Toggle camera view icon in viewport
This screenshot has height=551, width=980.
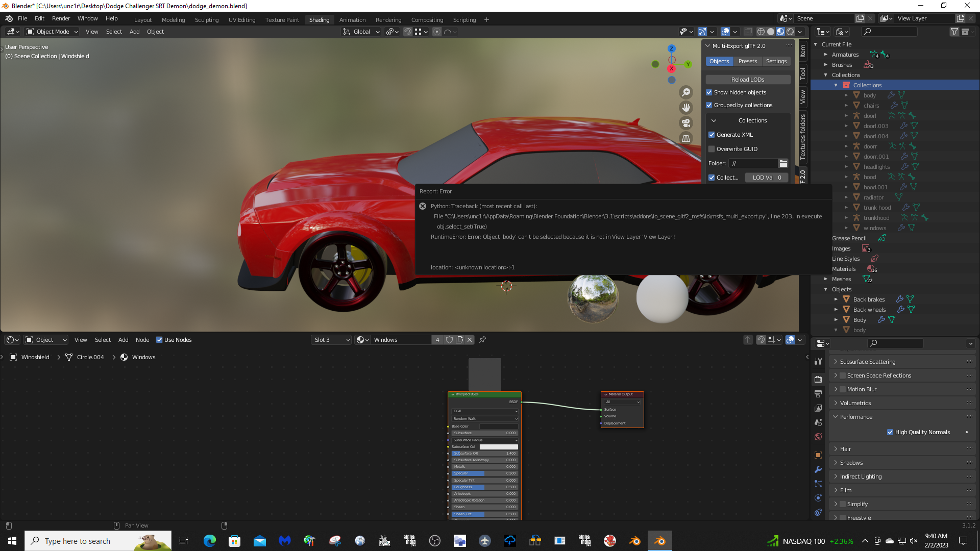tap(686, 123)
